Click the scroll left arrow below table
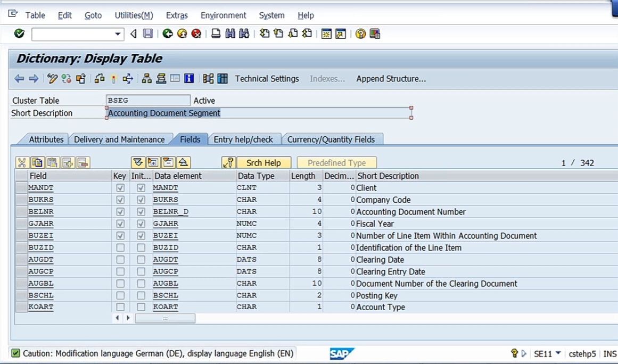This screenshot has width=618, height=364. [x=117, y=318]
